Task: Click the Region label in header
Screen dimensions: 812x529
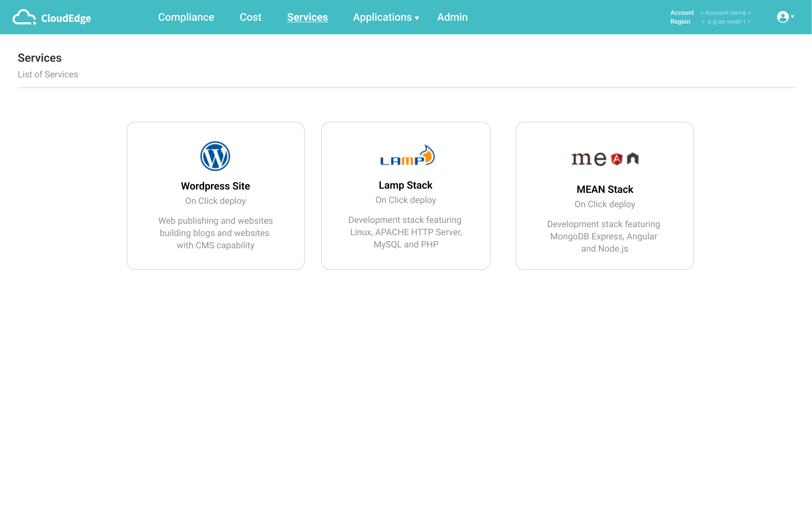Action: point(680,21)
